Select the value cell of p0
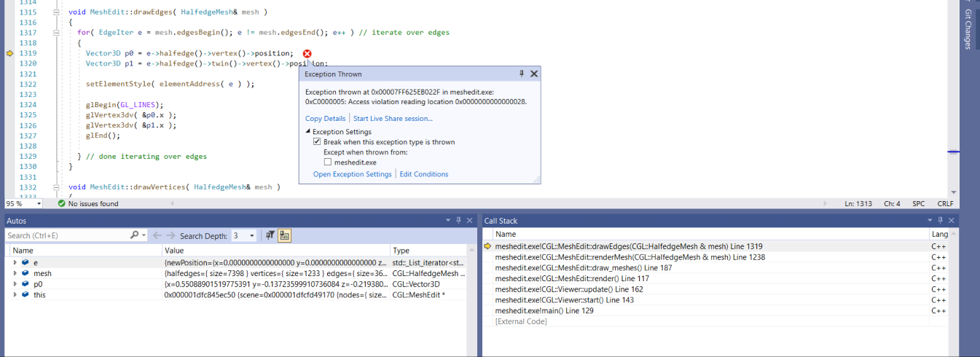 [x=276, y=284]
